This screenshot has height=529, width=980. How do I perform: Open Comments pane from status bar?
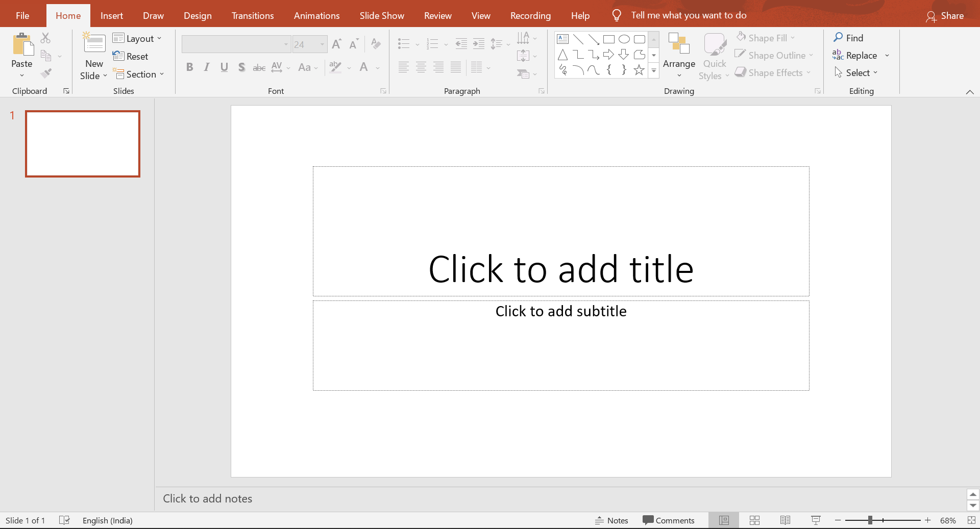[x=669, y=520]
